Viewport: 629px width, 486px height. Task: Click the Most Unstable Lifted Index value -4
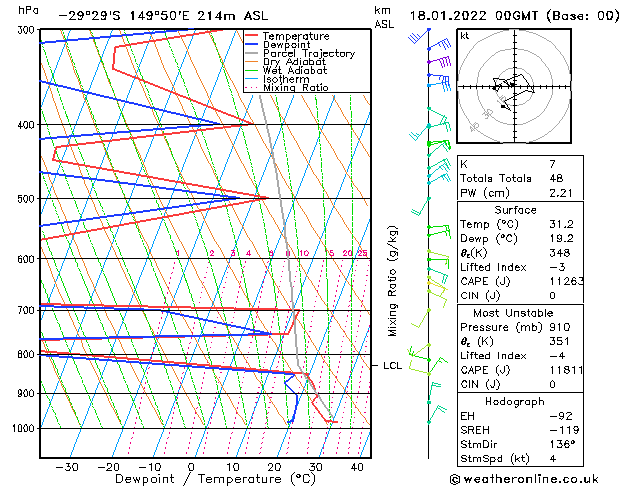pos(557,356)
